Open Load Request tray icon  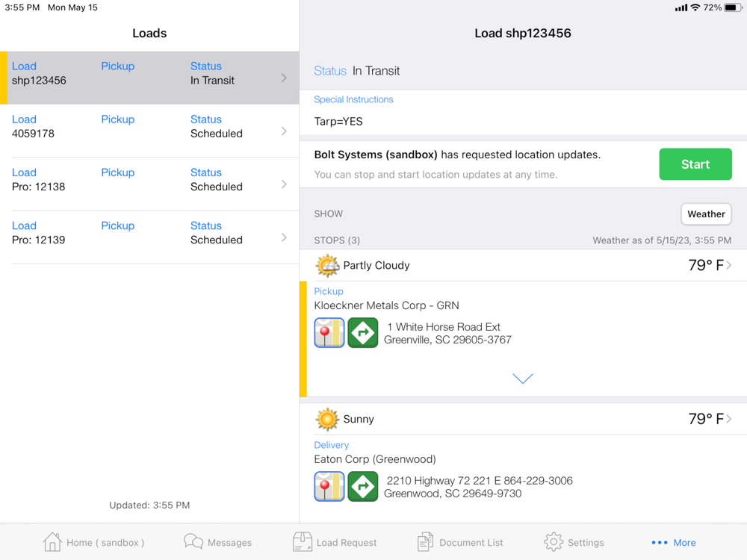point(302,542)
